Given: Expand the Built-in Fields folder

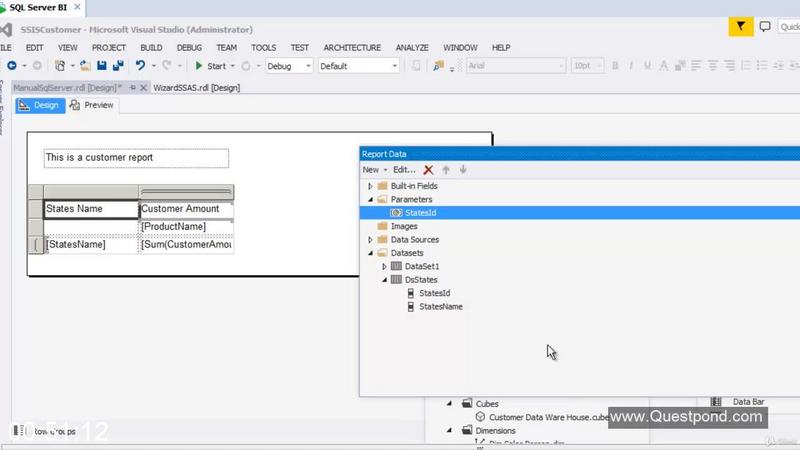Looking at the screenshot, I should click(370, 186).
